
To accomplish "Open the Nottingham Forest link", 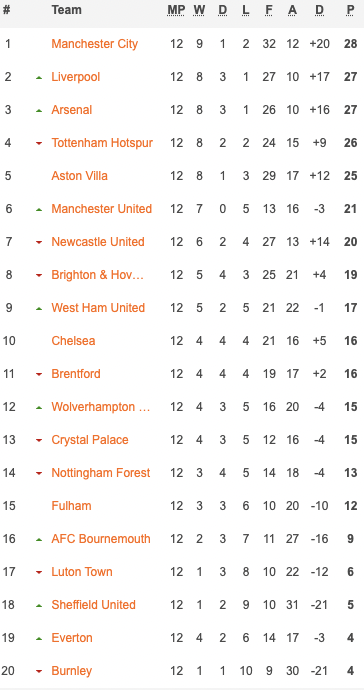I will coord(101,473).
